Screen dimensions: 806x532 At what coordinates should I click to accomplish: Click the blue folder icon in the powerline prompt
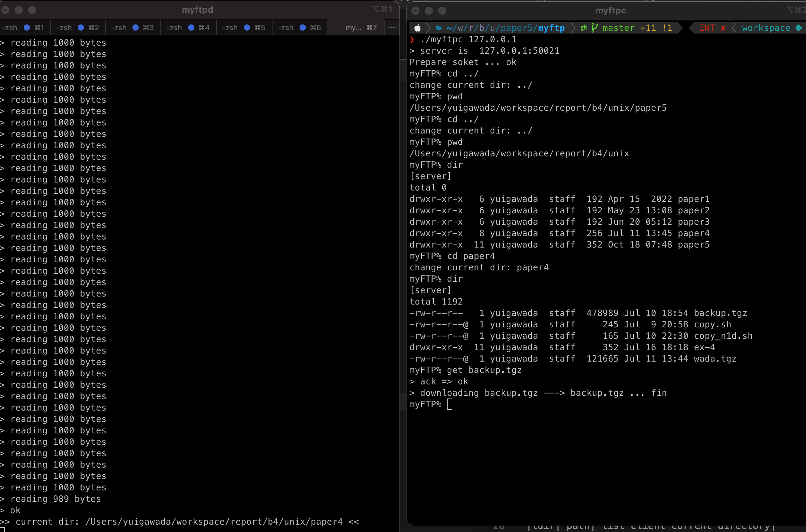pos(439,28)
